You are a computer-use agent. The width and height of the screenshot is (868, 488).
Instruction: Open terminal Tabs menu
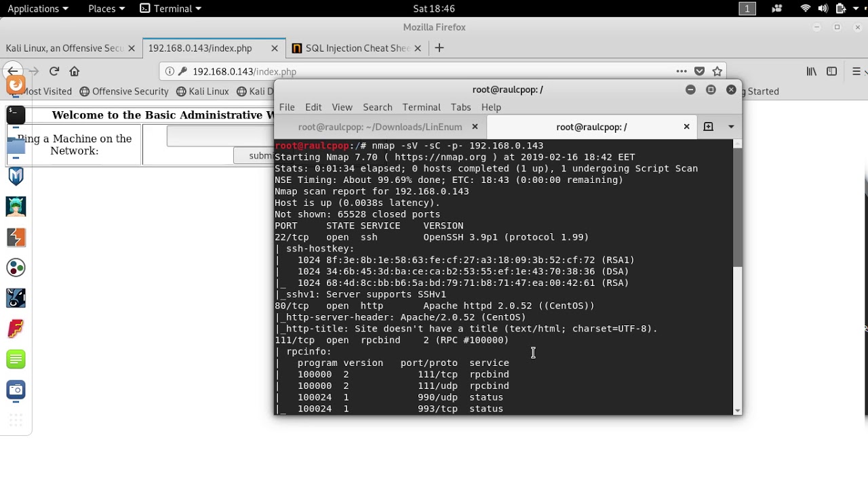(460, 107)
